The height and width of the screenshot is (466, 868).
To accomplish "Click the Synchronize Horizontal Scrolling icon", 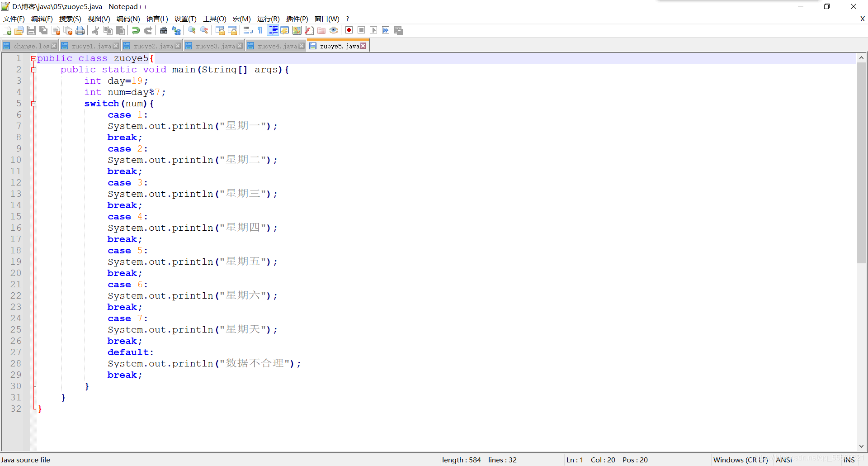I will click(x=232, y=30).
